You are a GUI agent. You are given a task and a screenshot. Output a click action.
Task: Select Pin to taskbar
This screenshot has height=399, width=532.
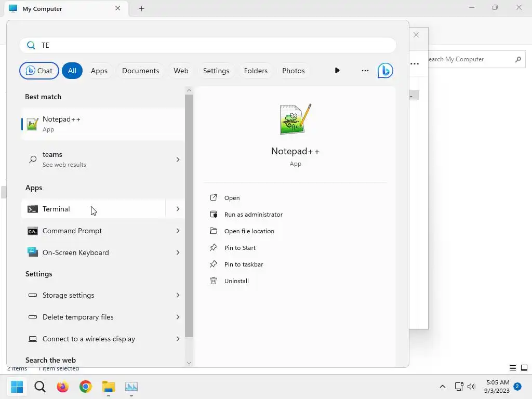[244, 264]
